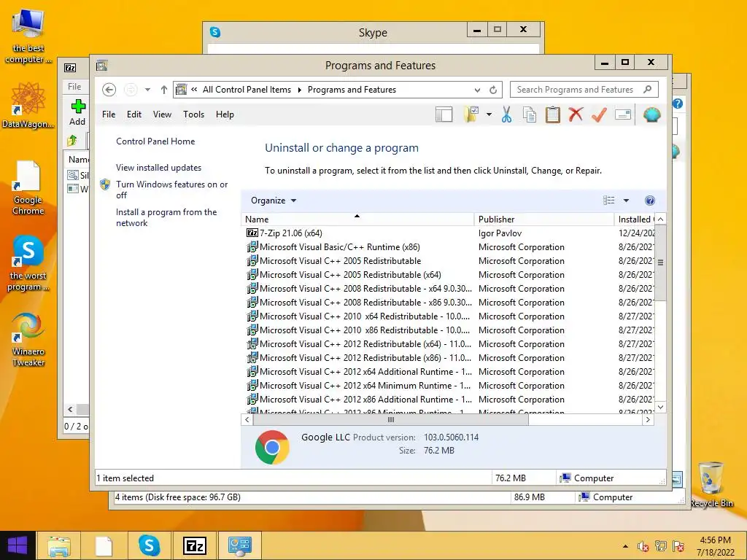The width and height of the screenshot is (747, 560).
Task: Switch to Skype in the taskbar
Action: pyautogui.click(x=149, y=545)
